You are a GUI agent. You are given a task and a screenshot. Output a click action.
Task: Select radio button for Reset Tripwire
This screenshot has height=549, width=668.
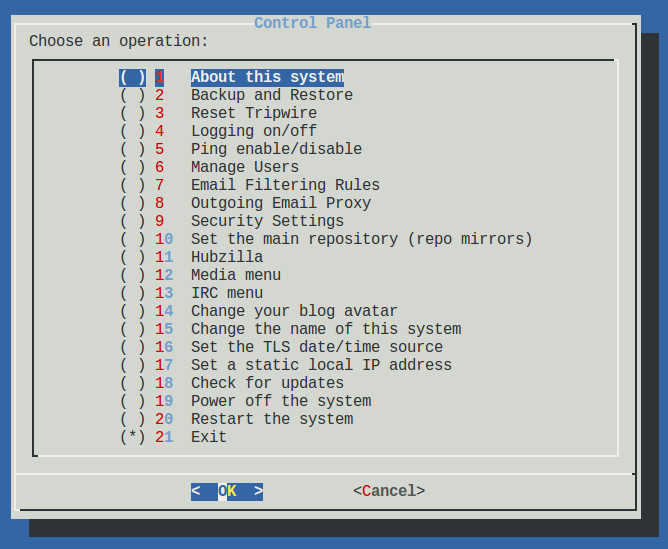[x=132, y=113]
